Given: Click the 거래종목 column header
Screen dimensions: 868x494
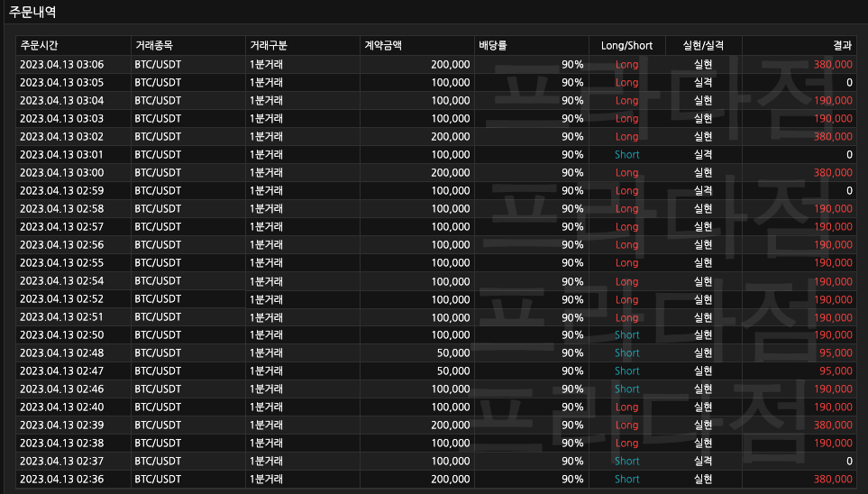Looking at the screenshot, I should click(x=154, y=45).
